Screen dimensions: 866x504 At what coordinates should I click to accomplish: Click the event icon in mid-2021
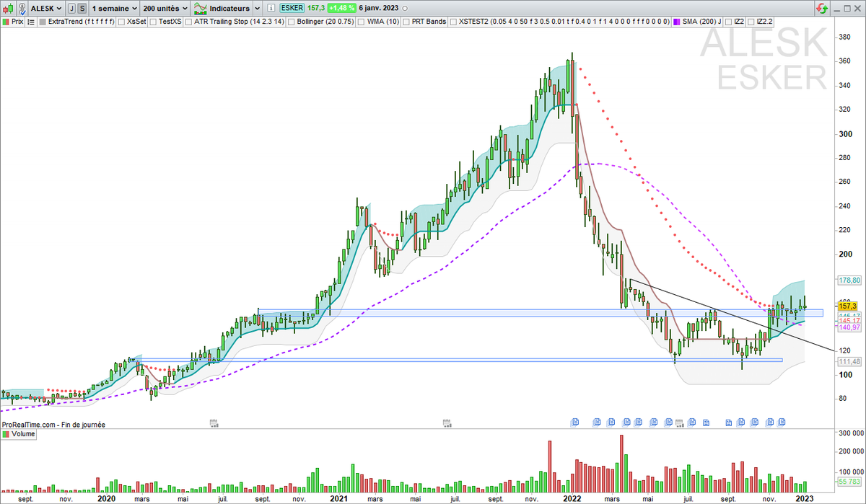click(x=447, y=423)
